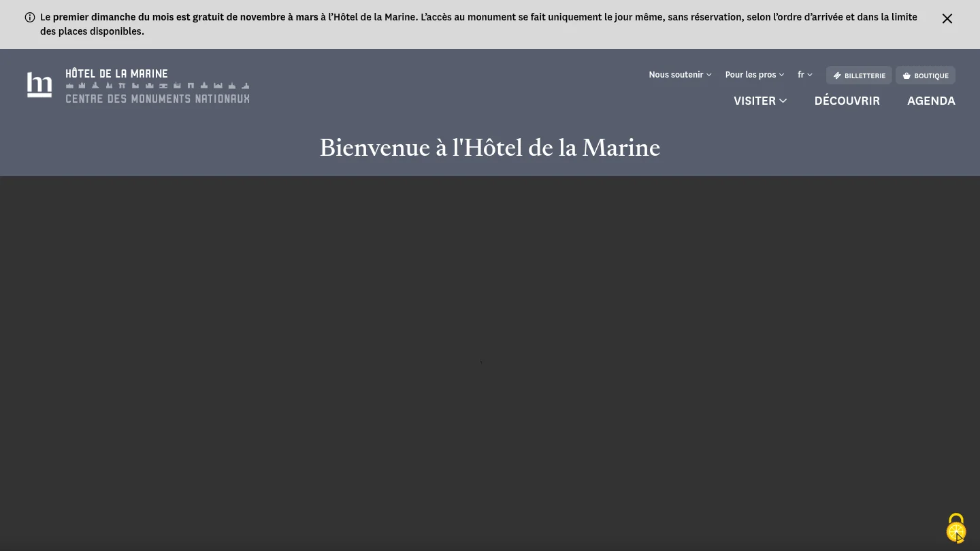Open the fr language selector
This screenshot has width=980, height=551.
[x=805, y=75]
